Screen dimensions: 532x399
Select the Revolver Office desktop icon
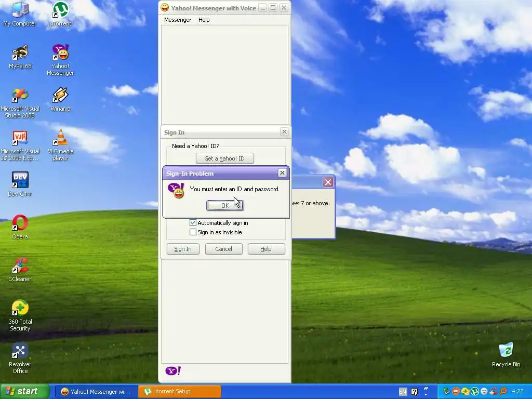click(20, 358)
